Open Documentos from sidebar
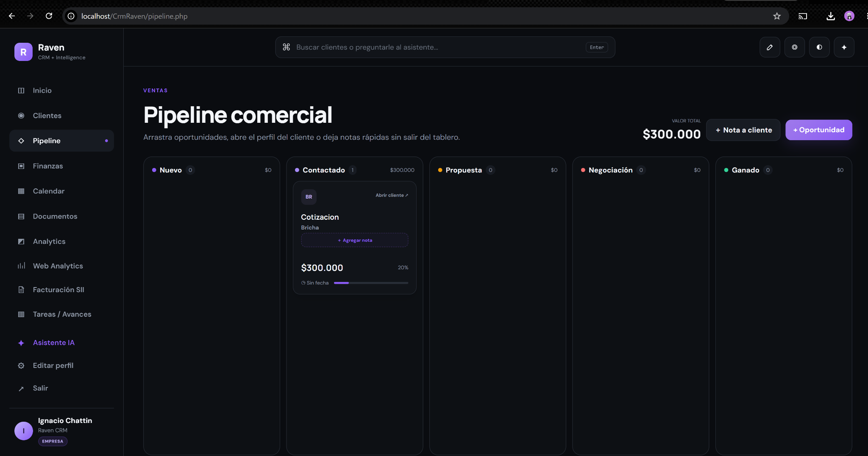This screenshot has width=868, height=456. (61, 216)
